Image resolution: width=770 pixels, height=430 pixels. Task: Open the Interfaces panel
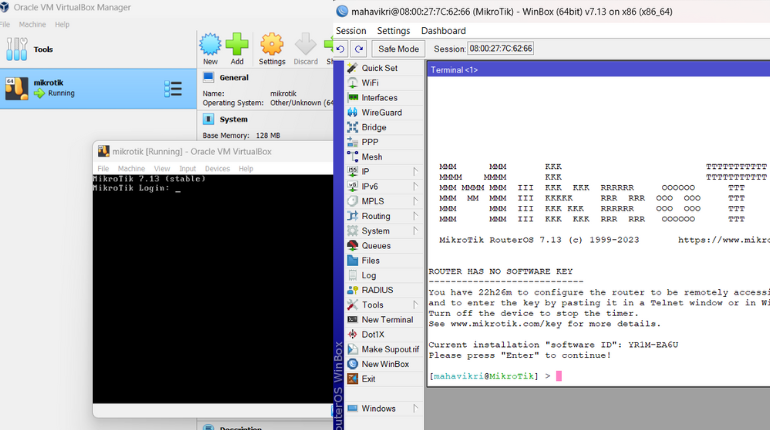click(379, 98)
